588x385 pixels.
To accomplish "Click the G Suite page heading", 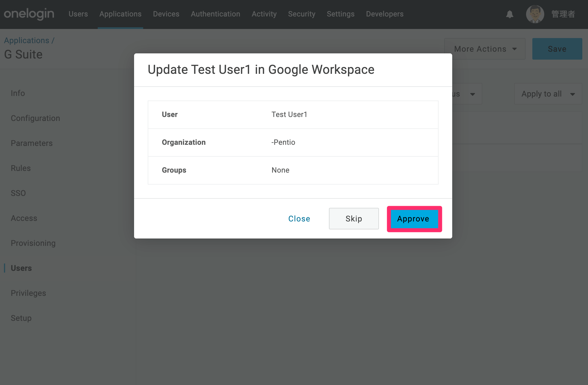I will pos(23,54).
